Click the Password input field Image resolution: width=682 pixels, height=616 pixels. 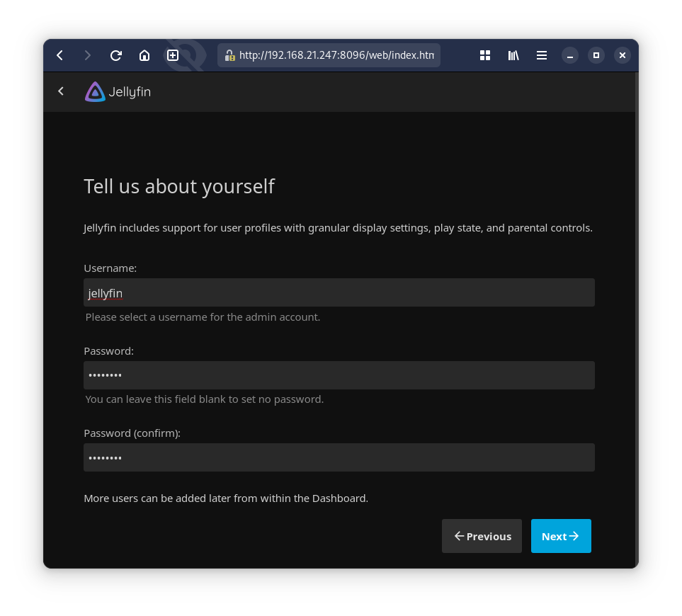(339, 375)
